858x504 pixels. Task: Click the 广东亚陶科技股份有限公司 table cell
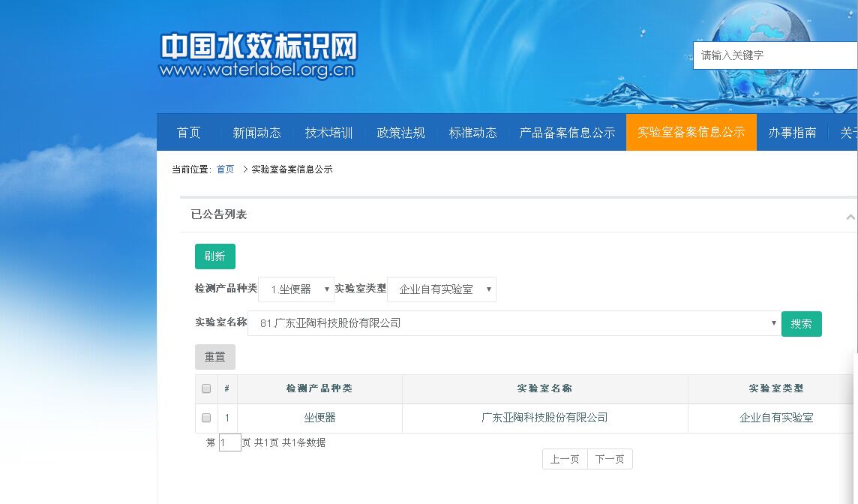coord(545,418)
